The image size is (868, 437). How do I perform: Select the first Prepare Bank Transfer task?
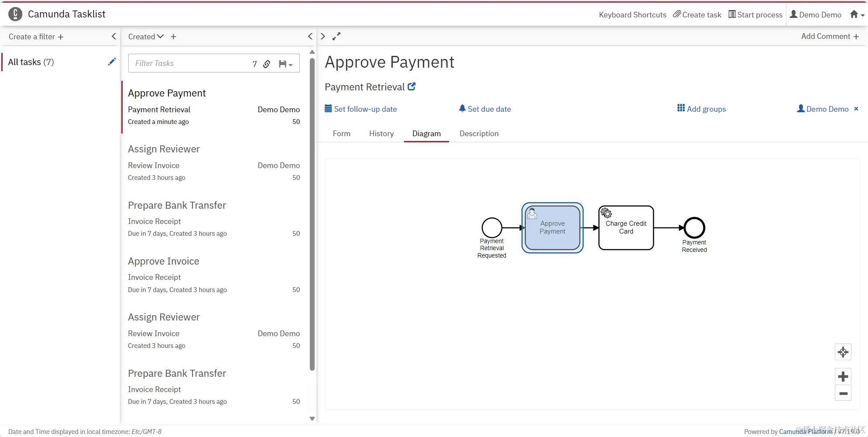click(x=214, y=219)
